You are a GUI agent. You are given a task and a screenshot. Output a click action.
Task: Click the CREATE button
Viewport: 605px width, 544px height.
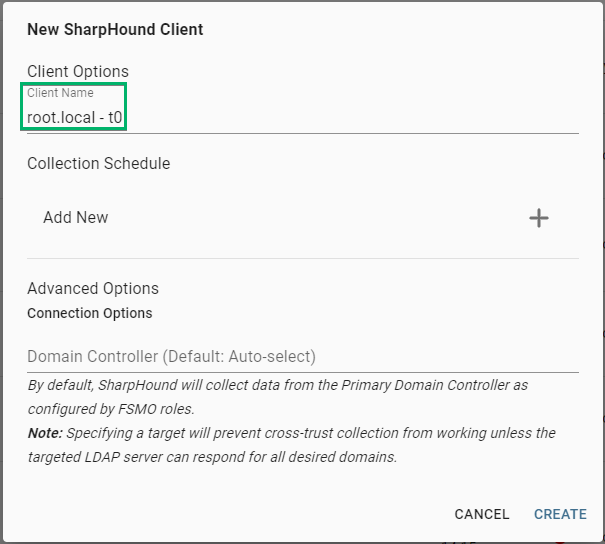[560, 514]
